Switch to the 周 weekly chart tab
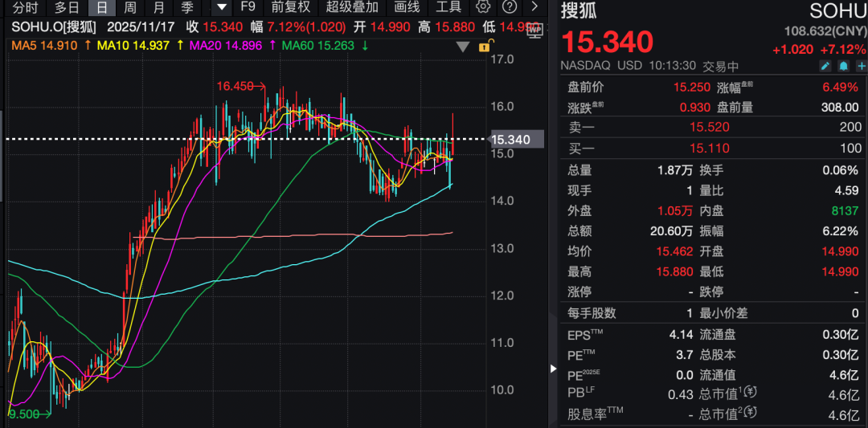This screenshot has height=428, width=868. 129,7
